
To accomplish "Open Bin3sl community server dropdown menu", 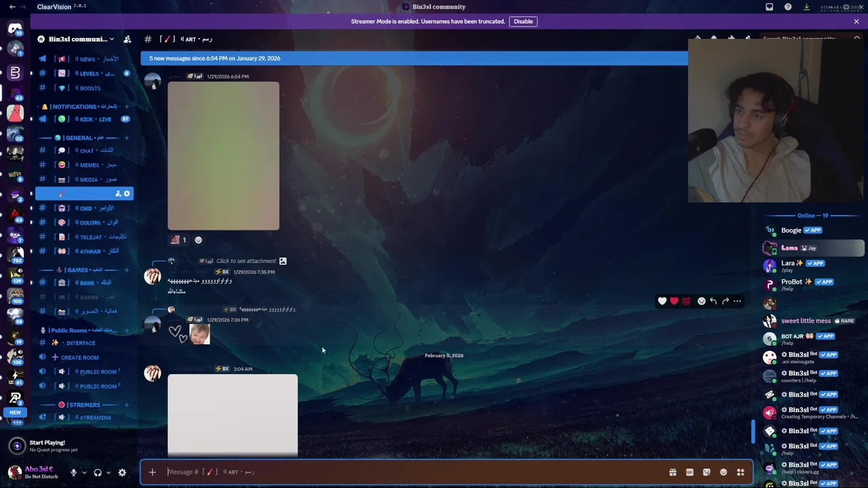I will [x=76, y=39].
